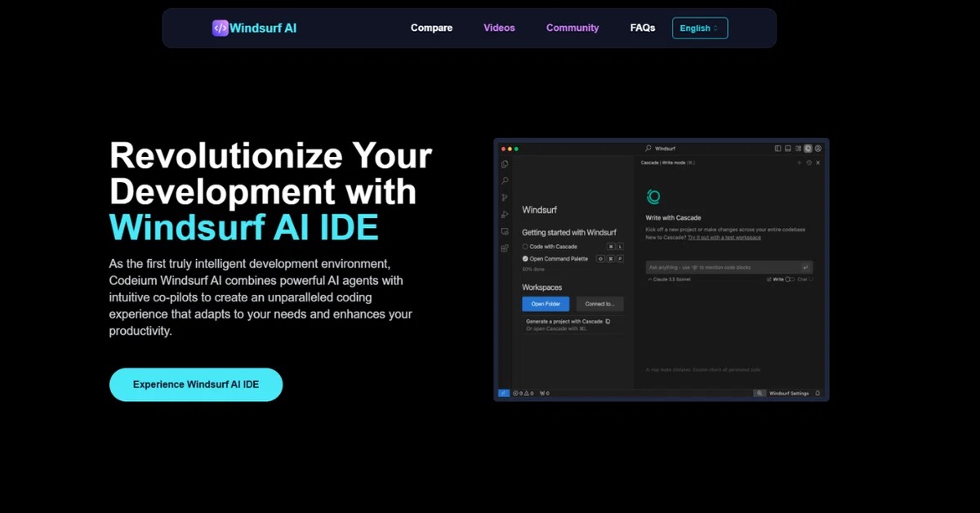The height and width of the screenshot is (513, 980).
Task: Expand the Claude 3.5 Sonnet model selector
Action: [669, 279]
